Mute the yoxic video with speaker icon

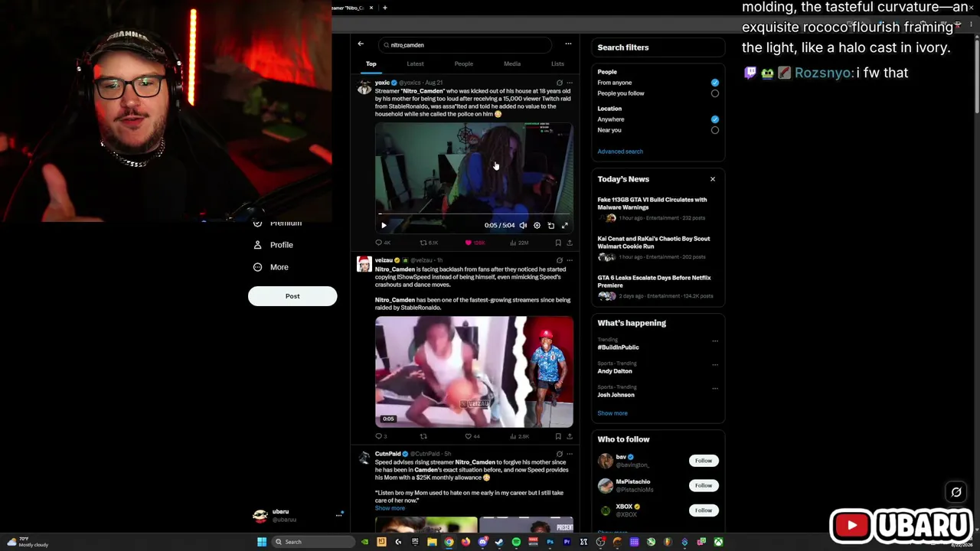(523, 225)
